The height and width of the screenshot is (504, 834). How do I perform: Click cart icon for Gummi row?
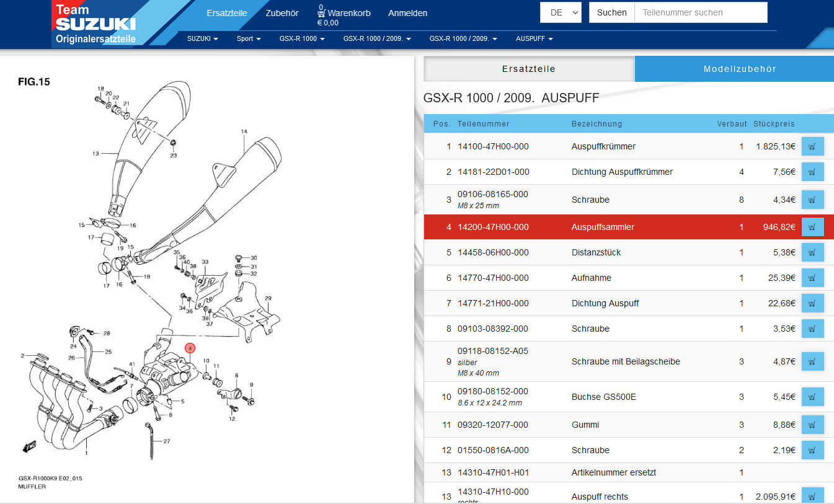[x=812, y=425]
